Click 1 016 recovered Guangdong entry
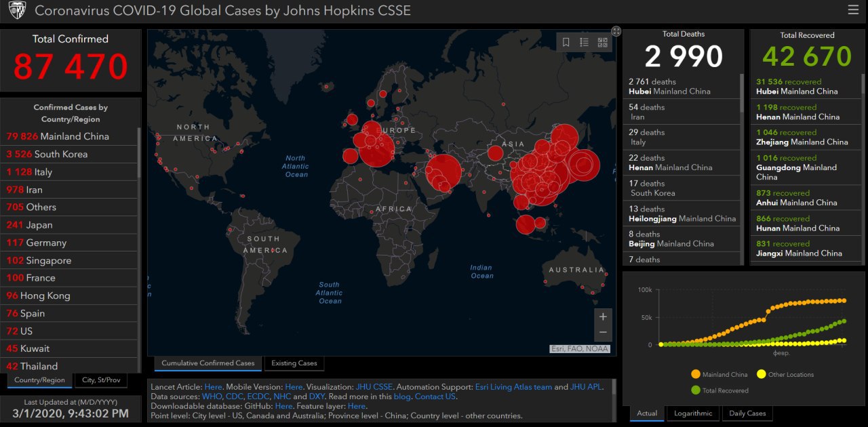Viewport: 868px width, 427px height. tap(807, 167)
